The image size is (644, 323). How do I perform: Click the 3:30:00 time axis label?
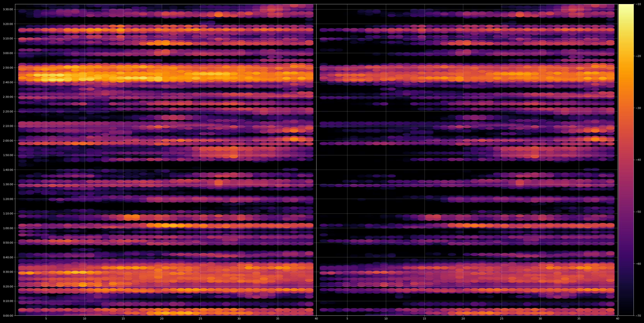click(8, 9)
